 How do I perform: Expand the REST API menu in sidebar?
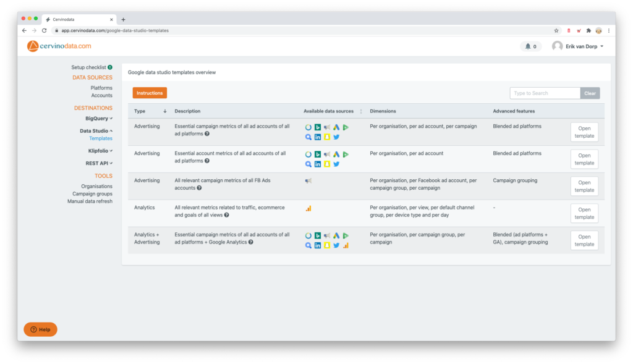[x=99, y=163]
